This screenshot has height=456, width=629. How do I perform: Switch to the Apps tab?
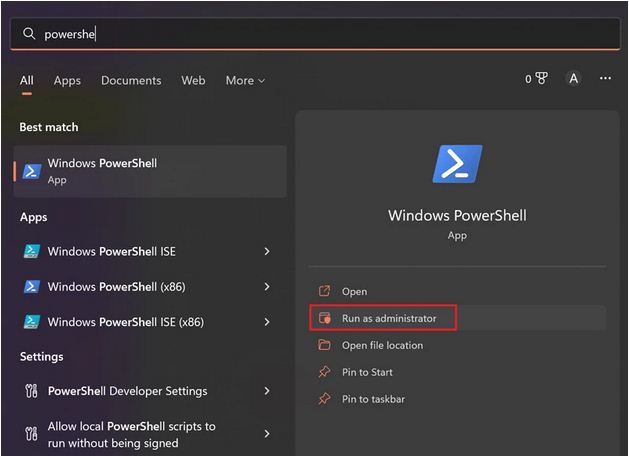(x=67, y=81)
